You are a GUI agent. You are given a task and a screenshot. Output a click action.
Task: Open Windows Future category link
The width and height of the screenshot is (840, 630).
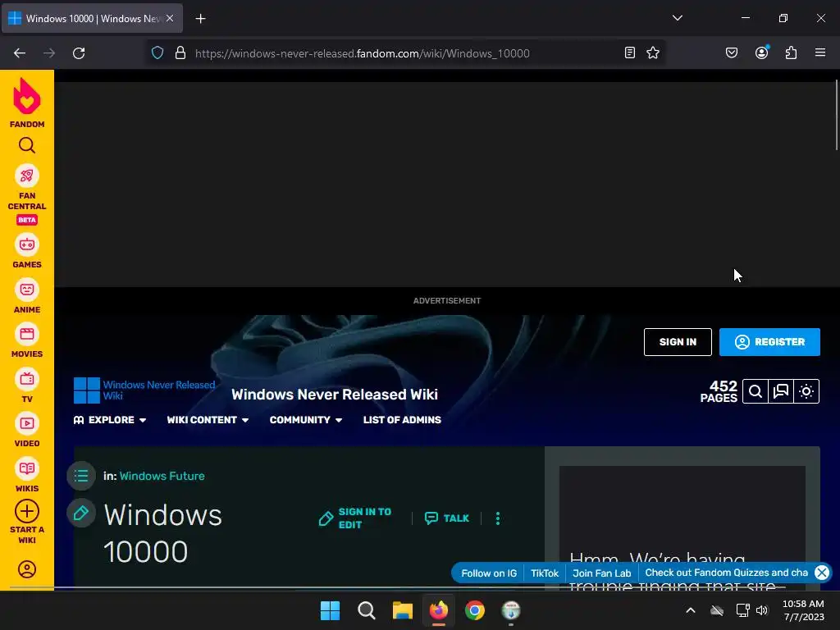tap(162, 476)
